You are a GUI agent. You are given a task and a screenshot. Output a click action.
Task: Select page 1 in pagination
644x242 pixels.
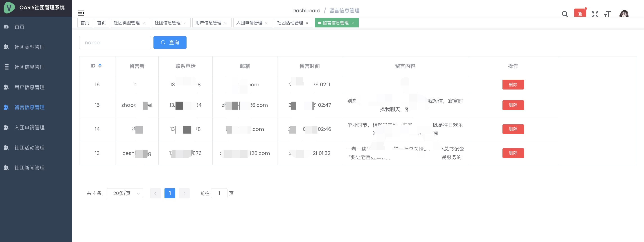[x=170, y=193]
